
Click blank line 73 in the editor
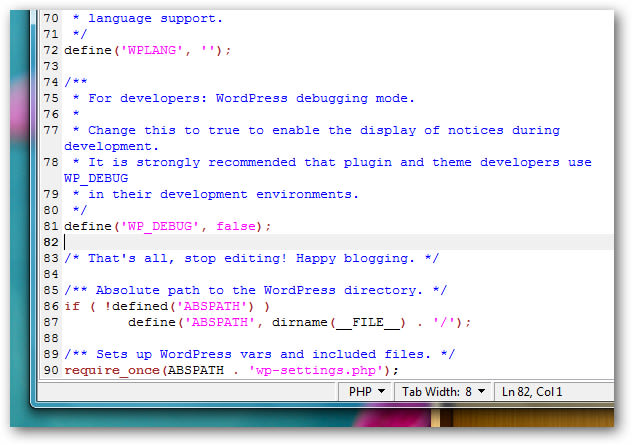[300, 66]
